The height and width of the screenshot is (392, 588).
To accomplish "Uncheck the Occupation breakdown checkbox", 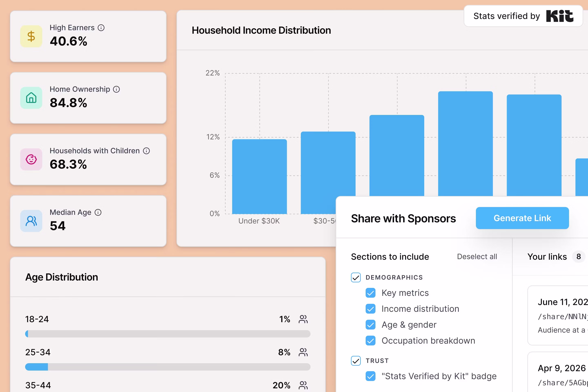I will click(x=371, y=341).
